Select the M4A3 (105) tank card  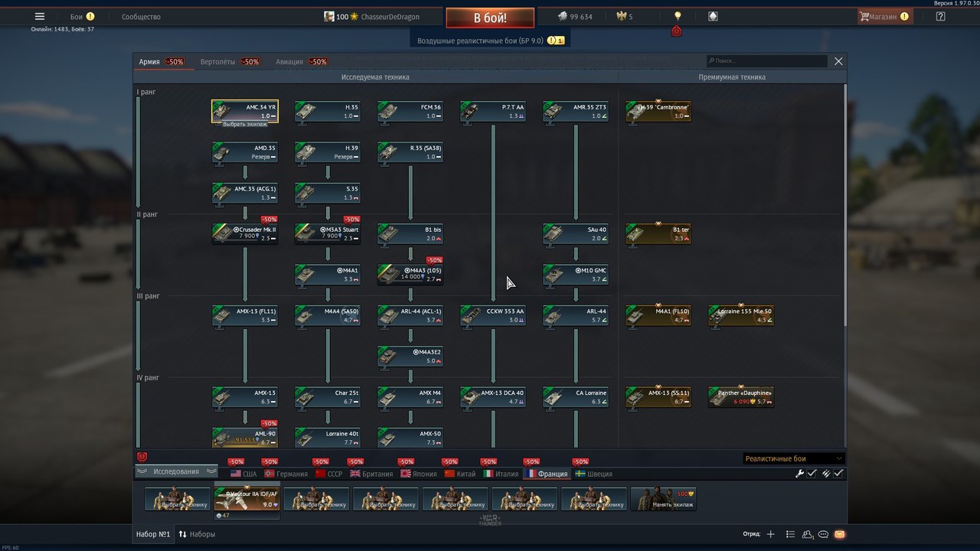(x=410, y=275)
